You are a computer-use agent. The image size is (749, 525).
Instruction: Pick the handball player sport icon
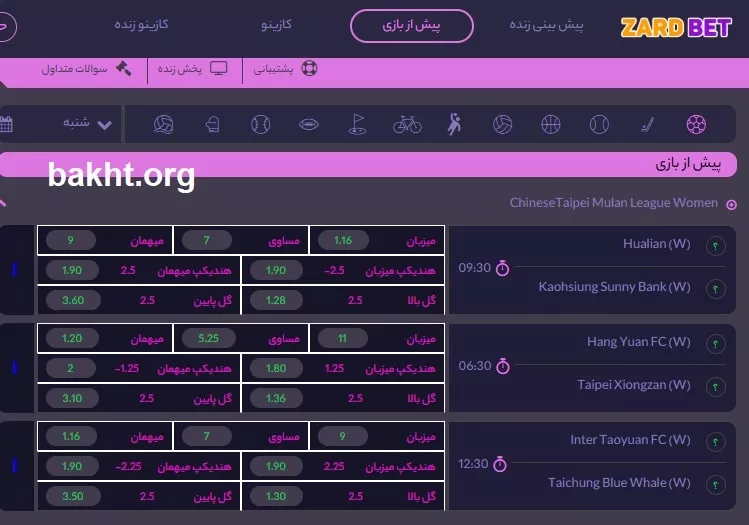[455, 125]
